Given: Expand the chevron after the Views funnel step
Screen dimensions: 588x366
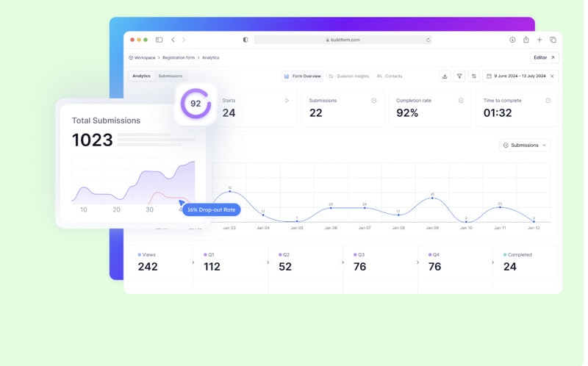Looking at the screenshot, I should coord(193,262).
